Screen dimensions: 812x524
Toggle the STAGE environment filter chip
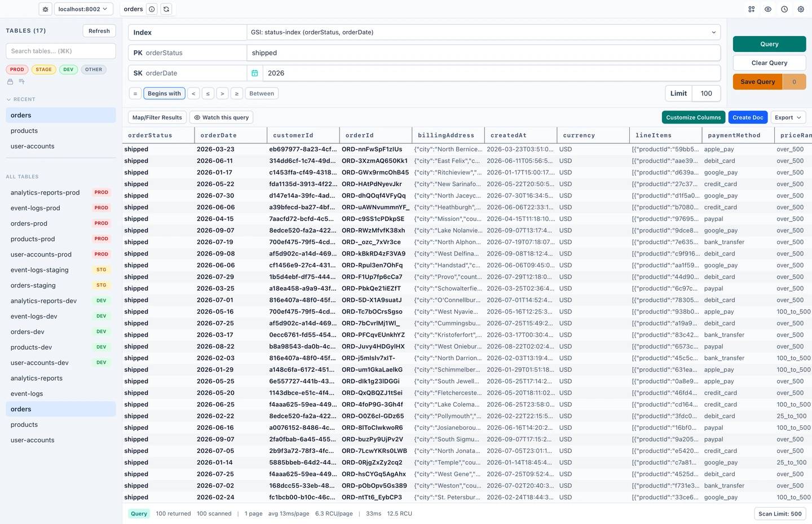coord(43,69)
